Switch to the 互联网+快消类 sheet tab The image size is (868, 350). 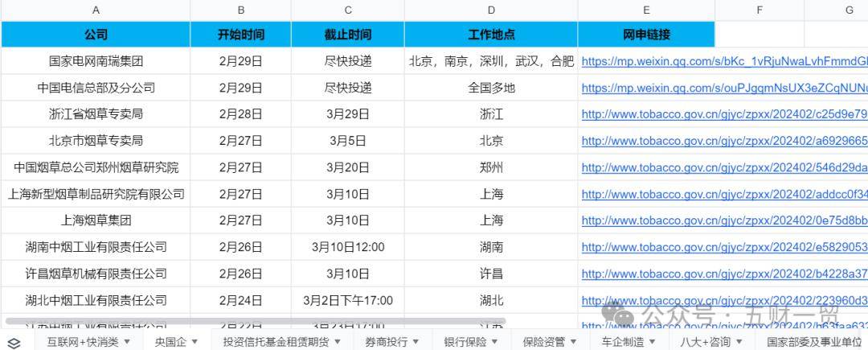pyautogui.click(x=82, y=341)
